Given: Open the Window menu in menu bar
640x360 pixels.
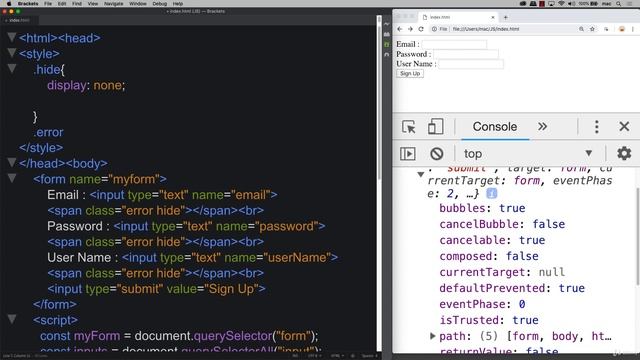Looking at the screenshot, I should (x=138, y=4).
